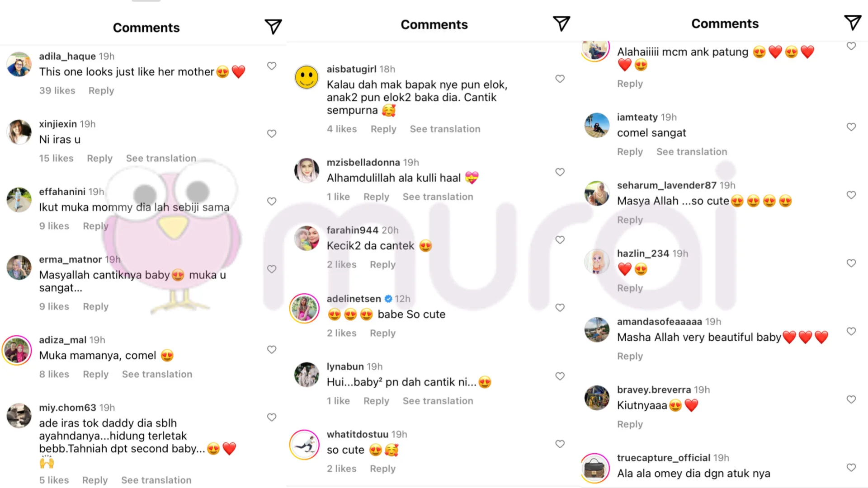This screenshot has width=868, height=488.
Task: Heart amandasofeaaaaa's beautiful baby comment
Action: click(x=851, y=331)
